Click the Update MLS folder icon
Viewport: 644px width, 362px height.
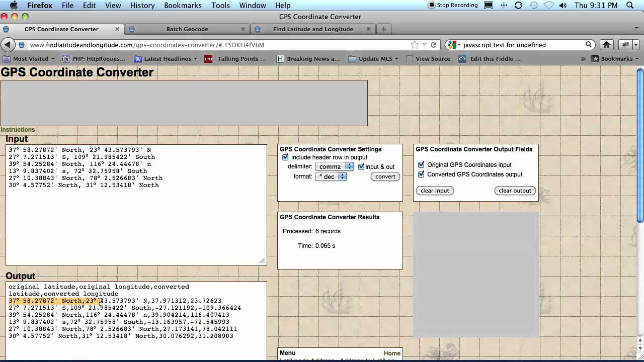click(x=352, y=59)
